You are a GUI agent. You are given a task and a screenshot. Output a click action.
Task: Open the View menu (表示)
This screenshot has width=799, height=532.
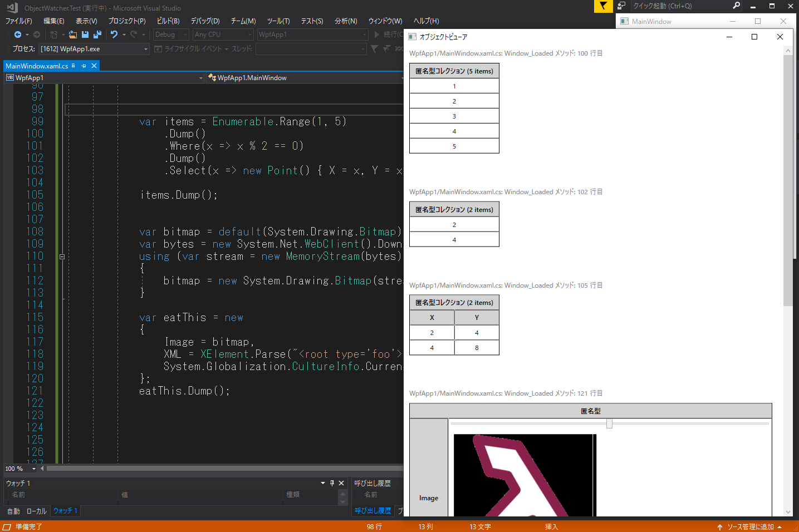pyautogui.click(x=86, y=21)
